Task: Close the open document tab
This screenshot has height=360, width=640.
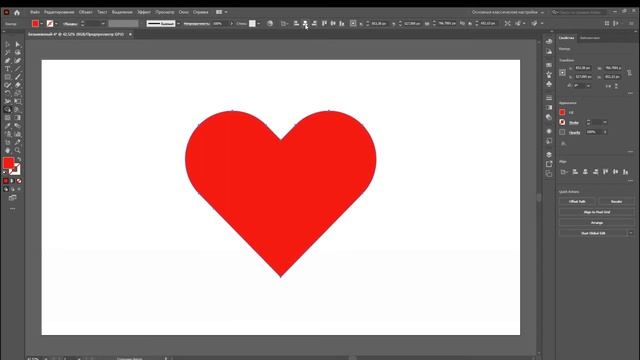Action: (130, 34)
